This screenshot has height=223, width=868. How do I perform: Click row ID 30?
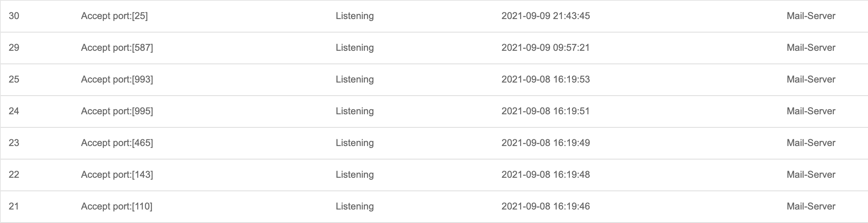(14, 16)
